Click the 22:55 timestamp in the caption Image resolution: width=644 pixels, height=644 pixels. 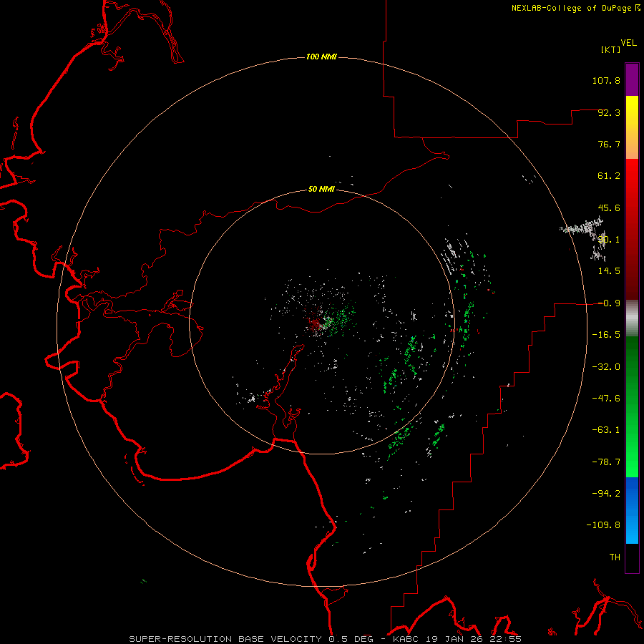pos(507,639)
